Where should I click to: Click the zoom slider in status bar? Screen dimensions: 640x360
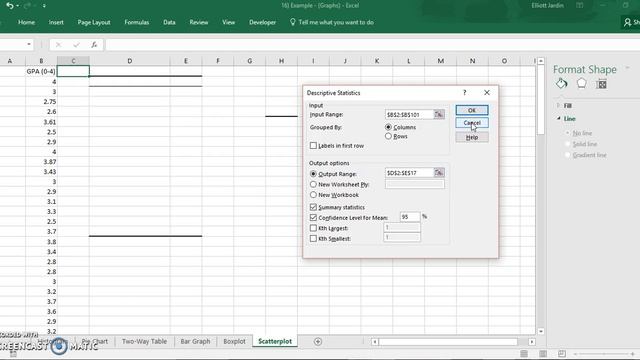point(604,354)
